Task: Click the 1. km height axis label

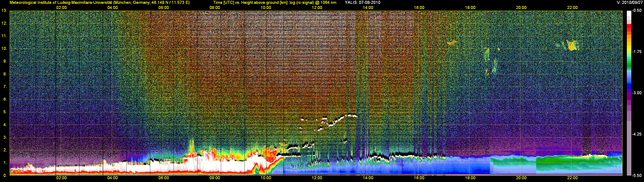Action: [5, 163]
